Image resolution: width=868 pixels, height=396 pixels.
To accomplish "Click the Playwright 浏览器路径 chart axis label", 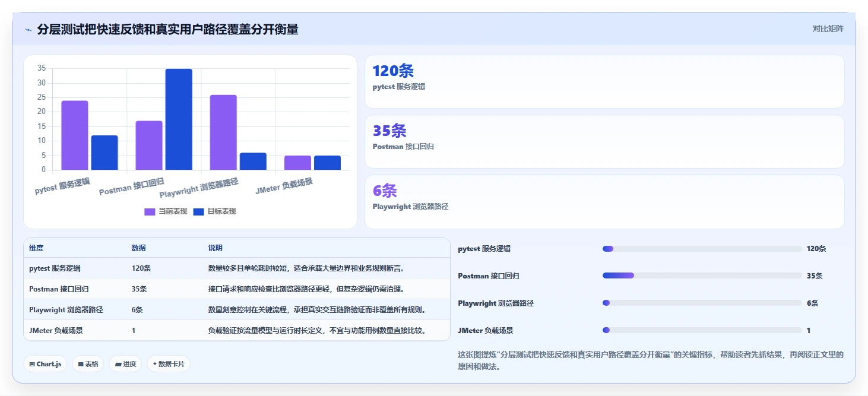I will [x=199, y=188].
